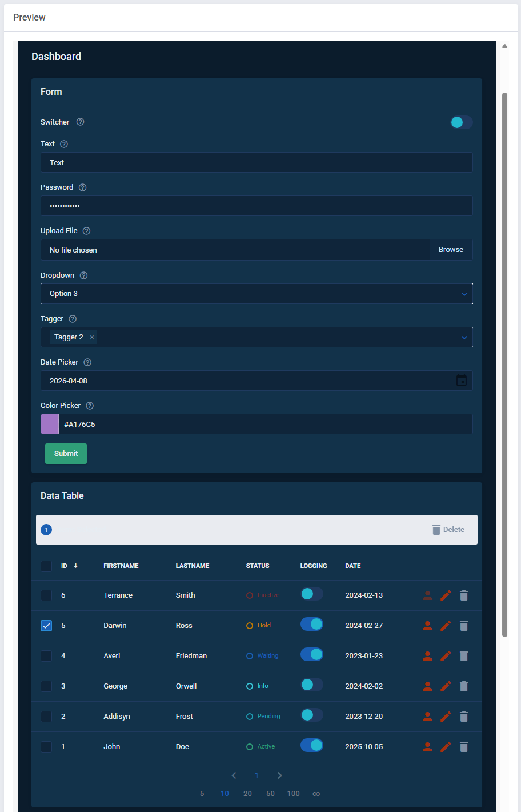The image size is (521, 812).
Task: Toggle the Switcher at top of form
Action: coord(461,122)
